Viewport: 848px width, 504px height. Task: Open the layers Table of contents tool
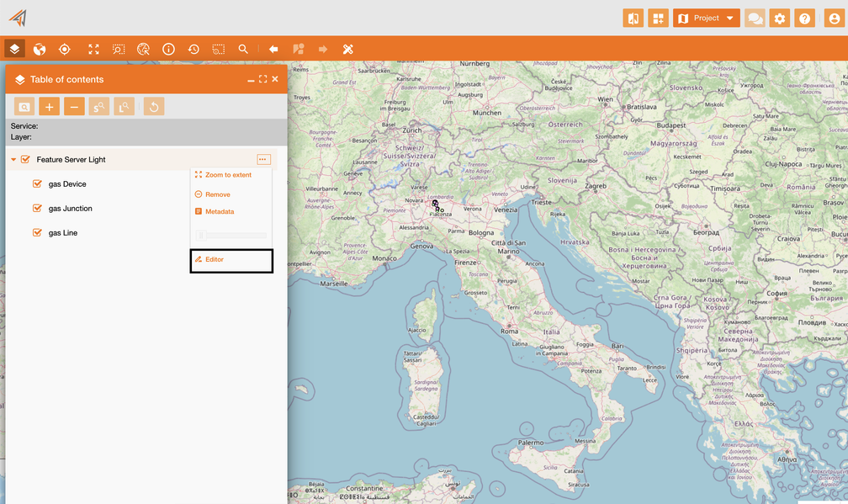(14, 49)
